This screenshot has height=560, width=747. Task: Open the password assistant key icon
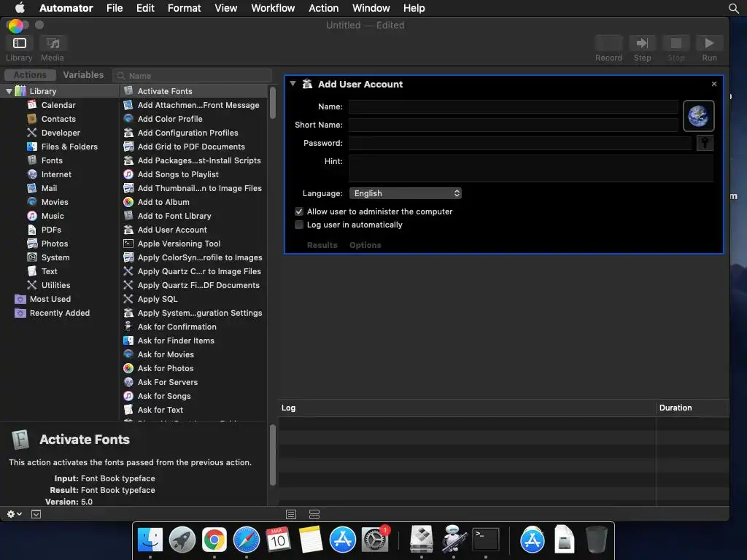(705, 143)
